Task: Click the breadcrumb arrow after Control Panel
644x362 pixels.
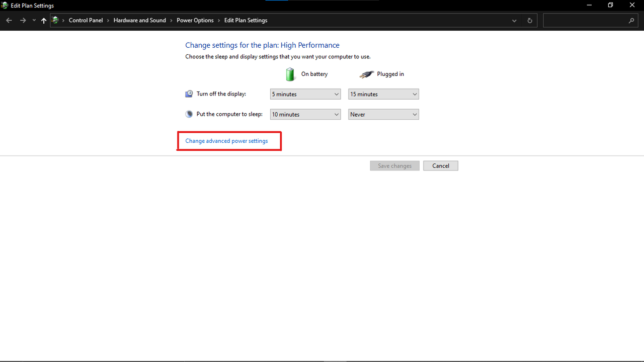Action: tap(108, 21)
